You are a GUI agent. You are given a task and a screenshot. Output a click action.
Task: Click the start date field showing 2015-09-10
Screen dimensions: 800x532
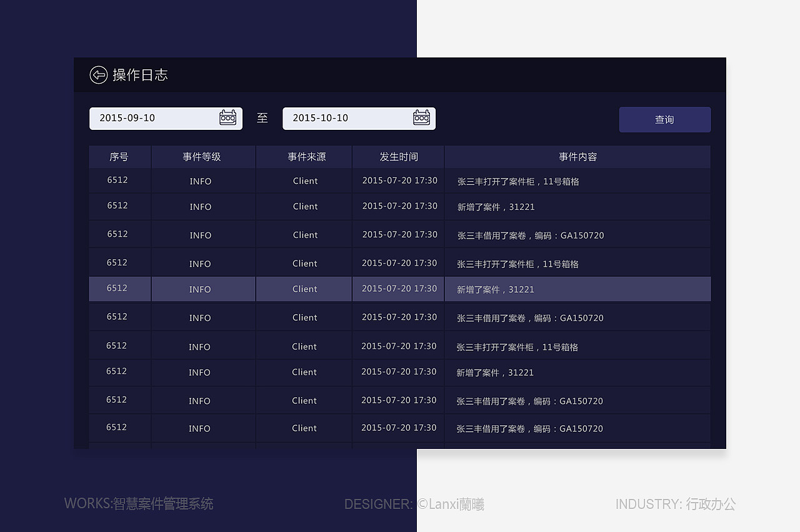[x=156, y=118]
